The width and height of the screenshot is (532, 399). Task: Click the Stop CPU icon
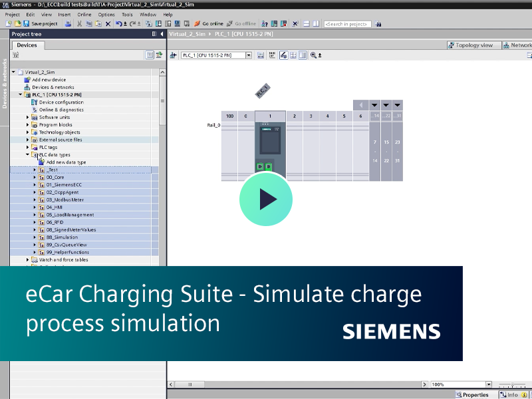point(284,24)
